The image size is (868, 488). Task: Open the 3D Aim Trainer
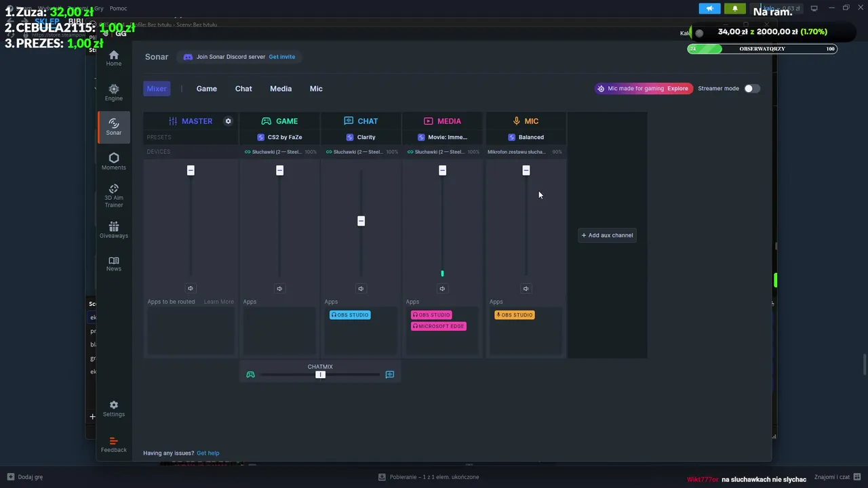tap(113, 196)
